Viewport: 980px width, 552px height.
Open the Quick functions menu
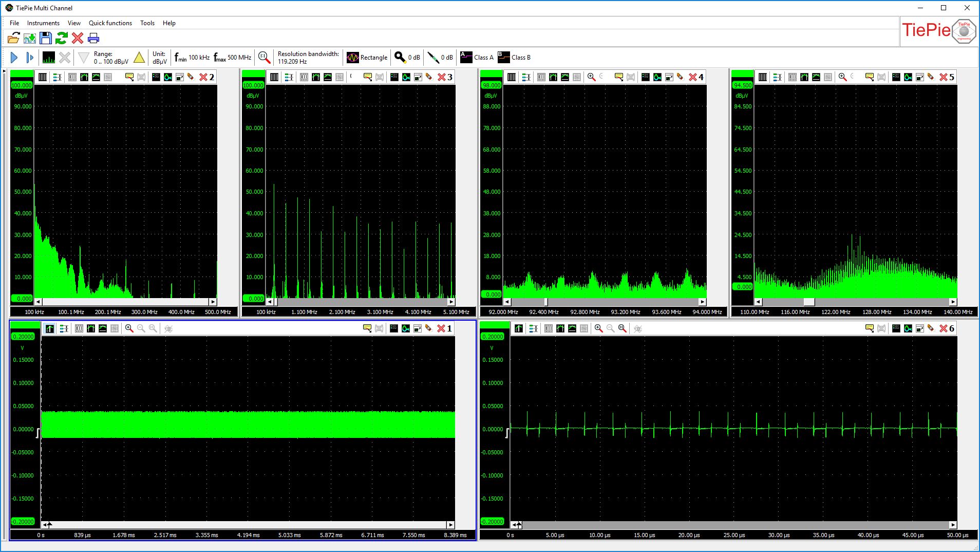coord(110,23)
